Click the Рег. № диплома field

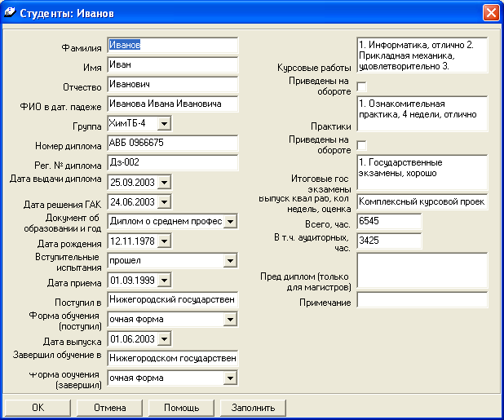pyautogui.click(x=173, y=162)
